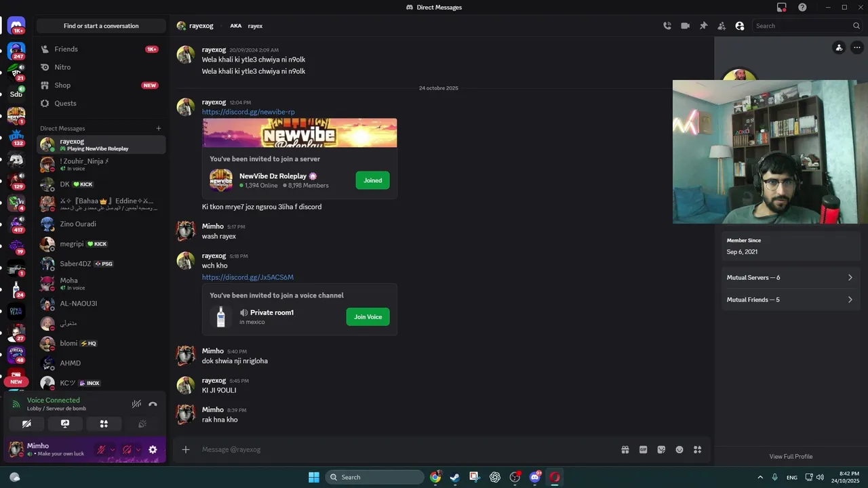Open the Windows Start menu

314,477
